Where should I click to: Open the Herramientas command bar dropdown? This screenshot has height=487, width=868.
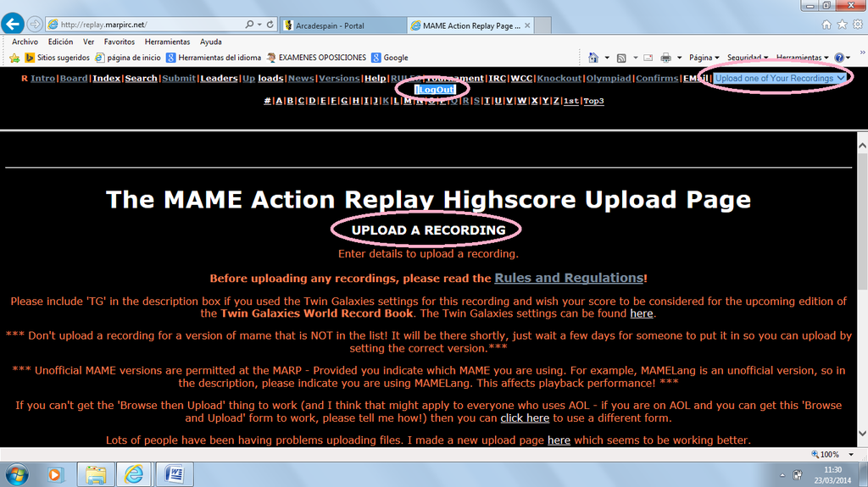[802, 58]
